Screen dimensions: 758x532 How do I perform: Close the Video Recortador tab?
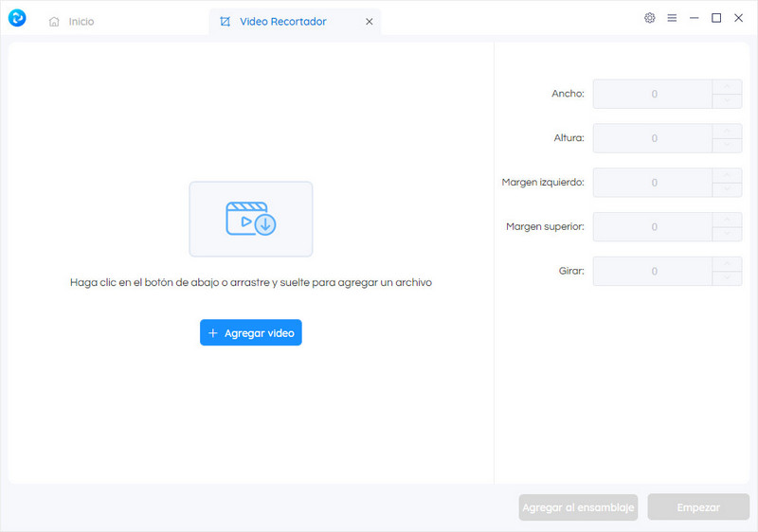pyautogui.click(x=369, y=22)
